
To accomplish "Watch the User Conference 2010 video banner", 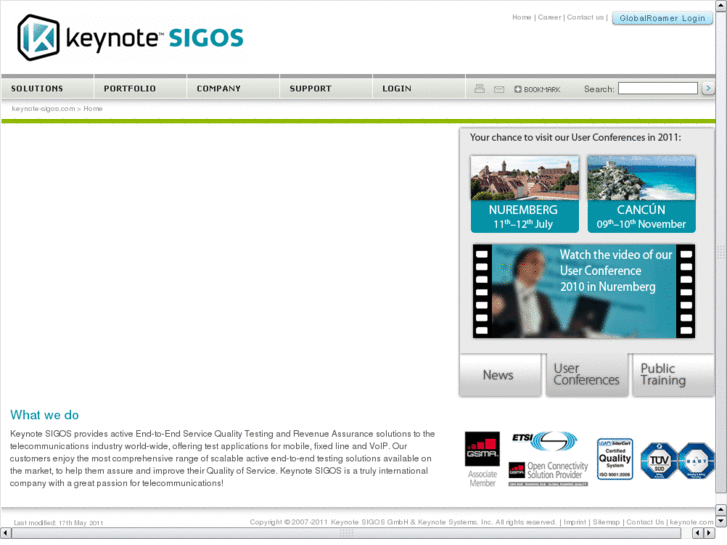I will pyautogui.click(x=584, y=291).
